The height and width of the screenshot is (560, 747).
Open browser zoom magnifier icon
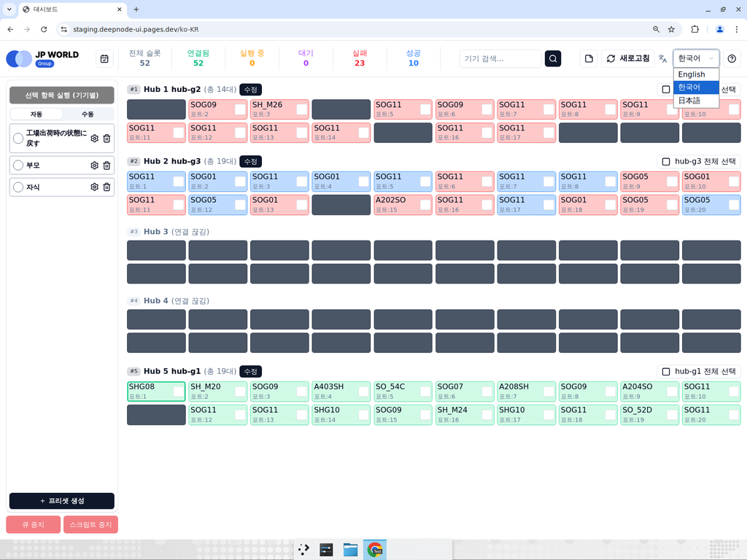[x=656, y=29]
